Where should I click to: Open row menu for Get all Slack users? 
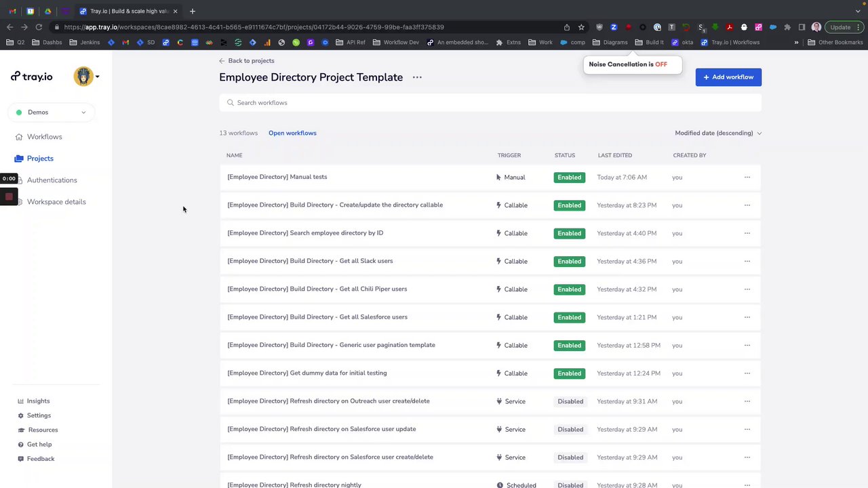tap(747, 262)
